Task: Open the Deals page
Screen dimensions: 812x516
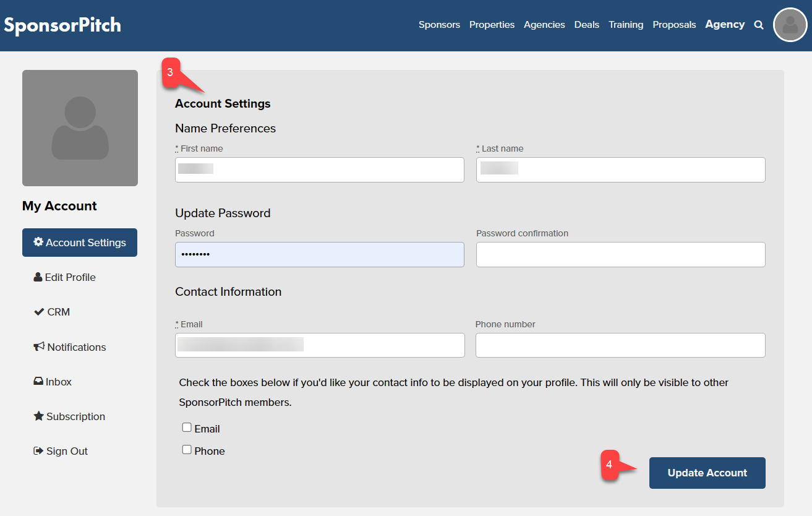Action: tap(586, 24)
